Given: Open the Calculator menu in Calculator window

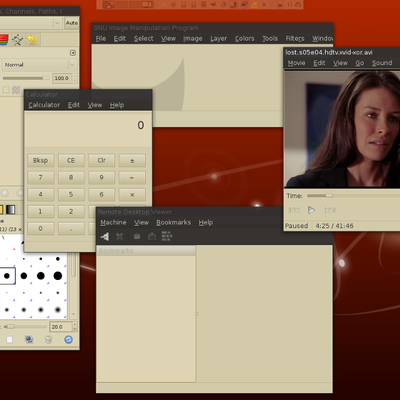Looking at the screenshot, I should click(x=44, y=105).
